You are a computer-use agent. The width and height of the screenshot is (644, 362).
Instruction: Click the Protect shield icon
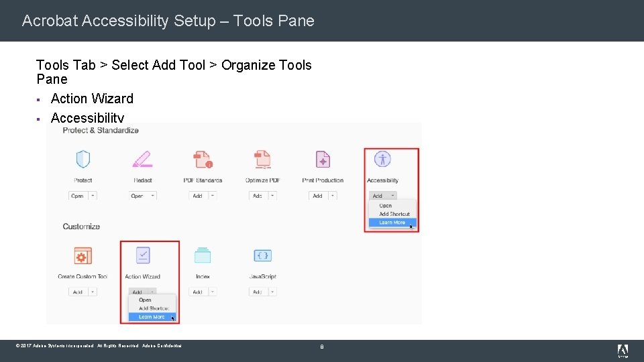[x=83, y=160]
